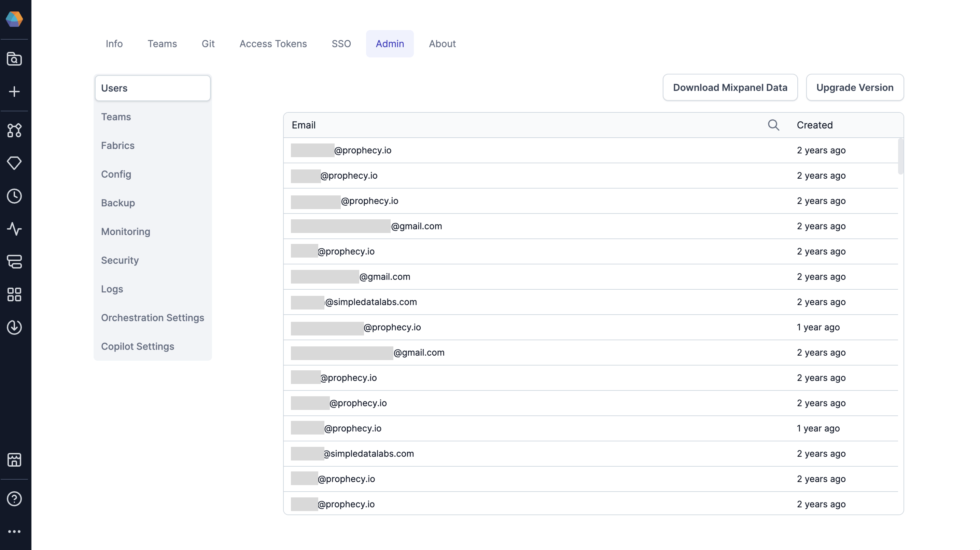
Task: Click the Download Mixpanel Data button
Action: point(730,87)
